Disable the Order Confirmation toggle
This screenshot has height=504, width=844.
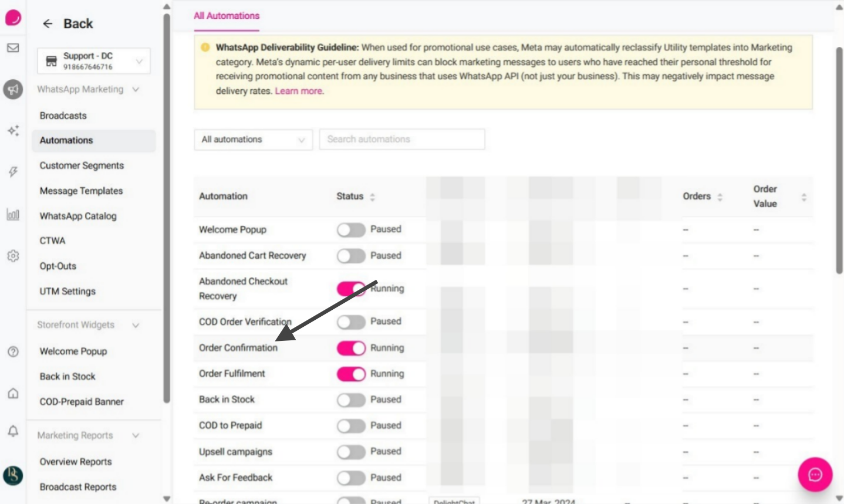tap(351, 348)
